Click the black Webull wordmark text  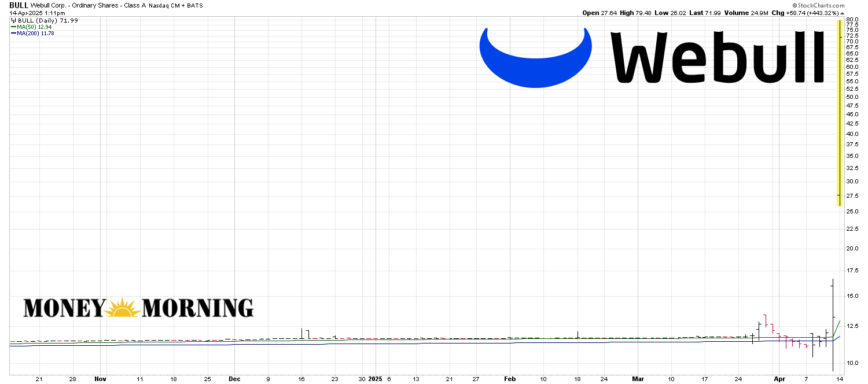coord(718,57)
